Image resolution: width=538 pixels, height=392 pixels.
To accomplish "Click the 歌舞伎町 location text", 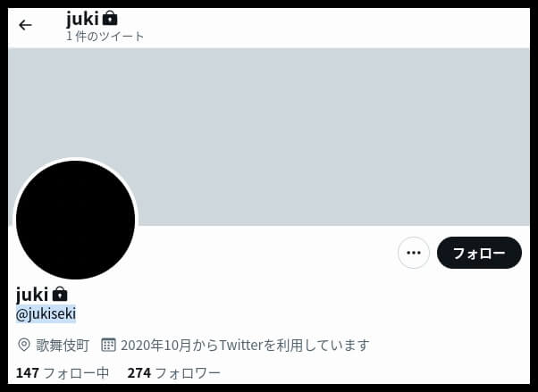I will point(63,345).
